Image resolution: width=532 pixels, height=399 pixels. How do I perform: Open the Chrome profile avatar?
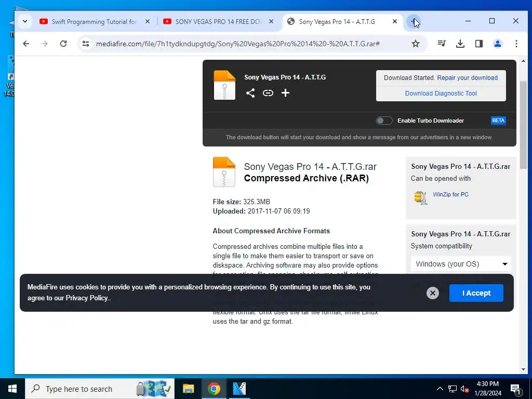tap(497, 44)
